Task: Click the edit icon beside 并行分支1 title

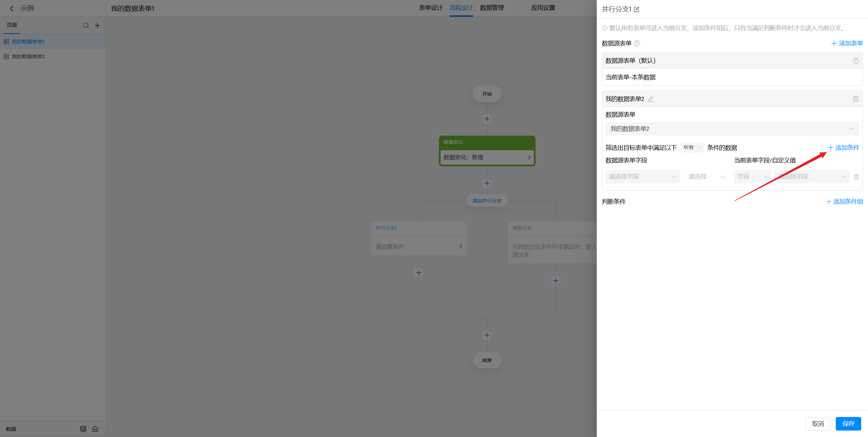Action: [x=636, y=9]
